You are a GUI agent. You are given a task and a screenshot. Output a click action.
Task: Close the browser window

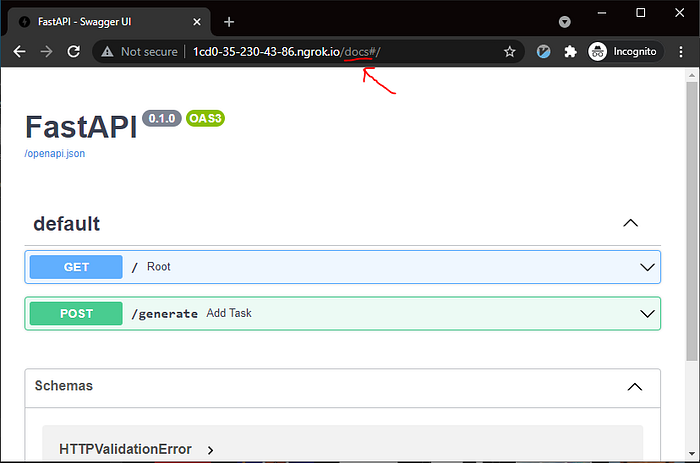point(679,13)
